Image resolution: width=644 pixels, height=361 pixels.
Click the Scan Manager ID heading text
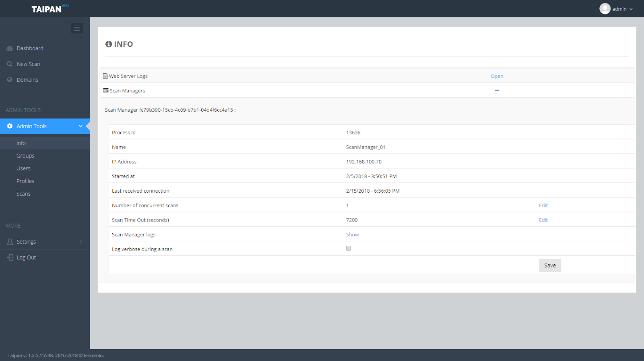(x=170, y=110)
